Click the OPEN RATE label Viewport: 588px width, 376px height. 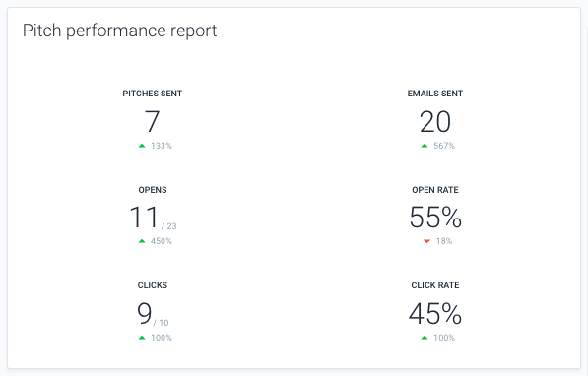click(x=435, y=190)
